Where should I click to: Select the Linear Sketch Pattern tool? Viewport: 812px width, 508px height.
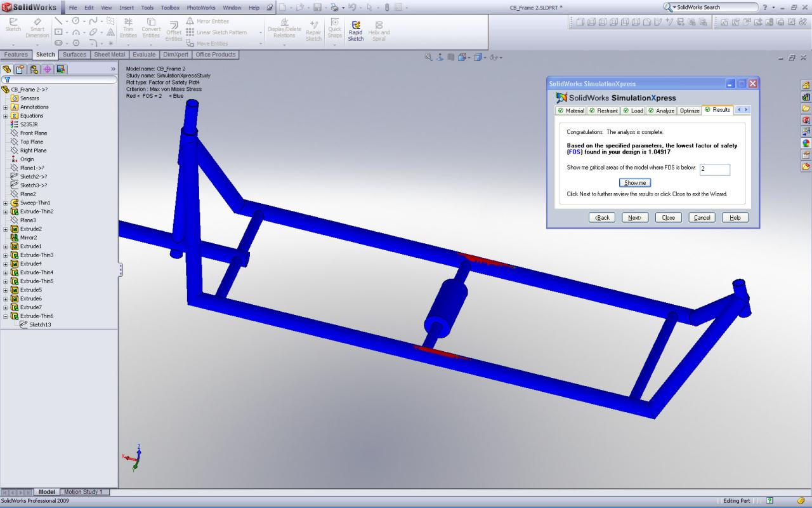pos(216,32)
